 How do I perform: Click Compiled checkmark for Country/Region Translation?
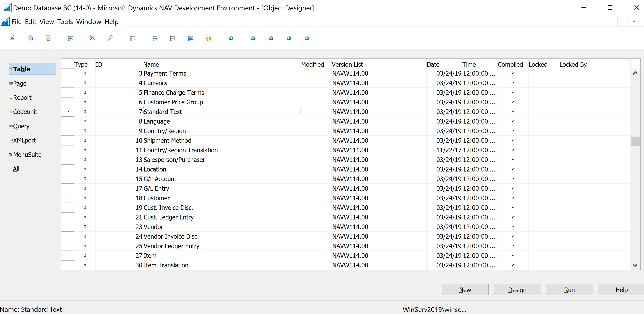click(513, 150)
